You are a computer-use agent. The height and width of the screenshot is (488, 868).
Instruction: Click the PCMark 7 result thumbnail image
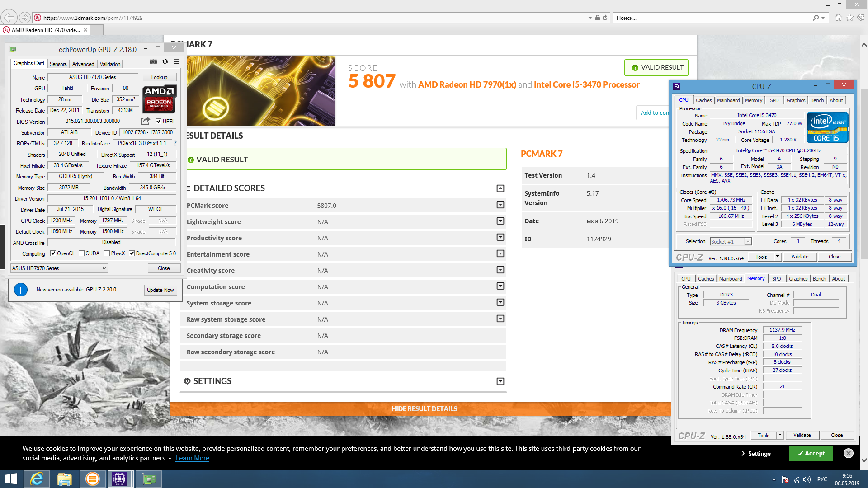tap(261, 91)
